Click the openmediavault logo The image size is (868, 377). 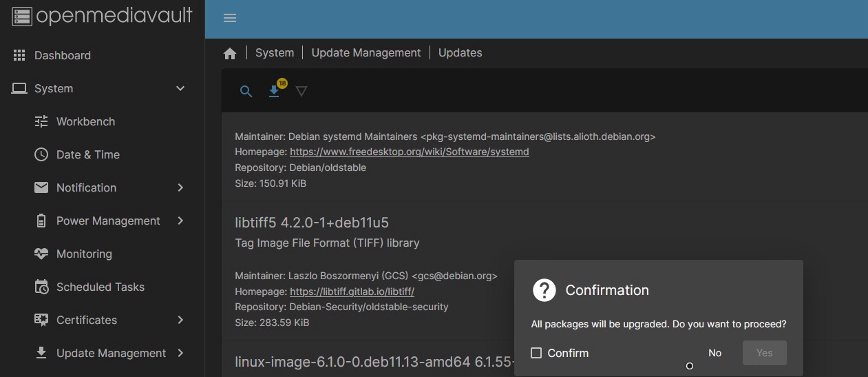pos(102,17)
